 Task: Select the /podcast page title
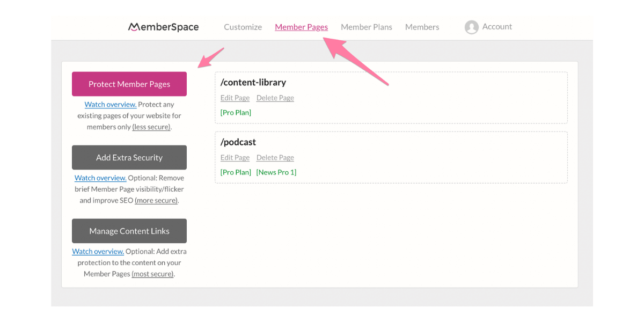[238, 142]
